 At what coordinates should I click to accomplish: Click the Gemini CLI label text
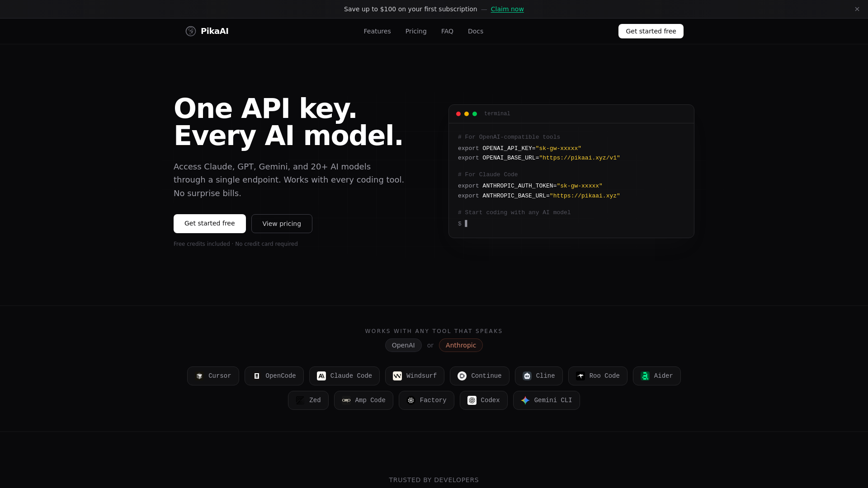tap(553, 400)
